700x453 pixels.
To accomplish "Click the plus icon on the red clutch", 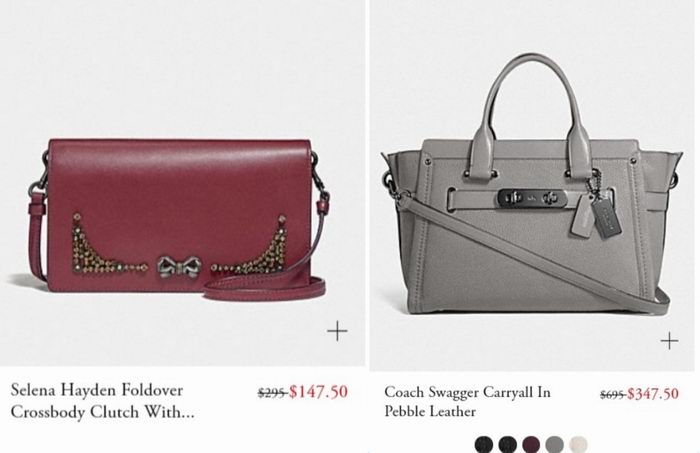I will (x=337, y=331).
